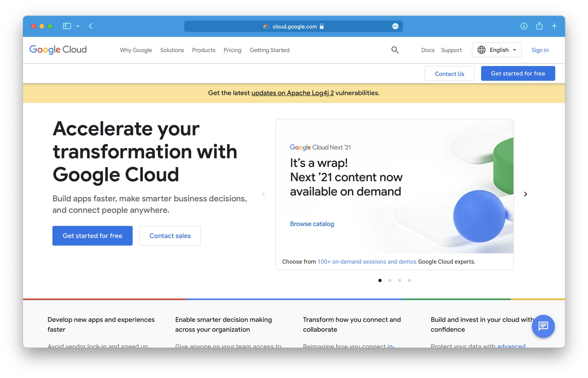Go to Docs

point(428,50)
